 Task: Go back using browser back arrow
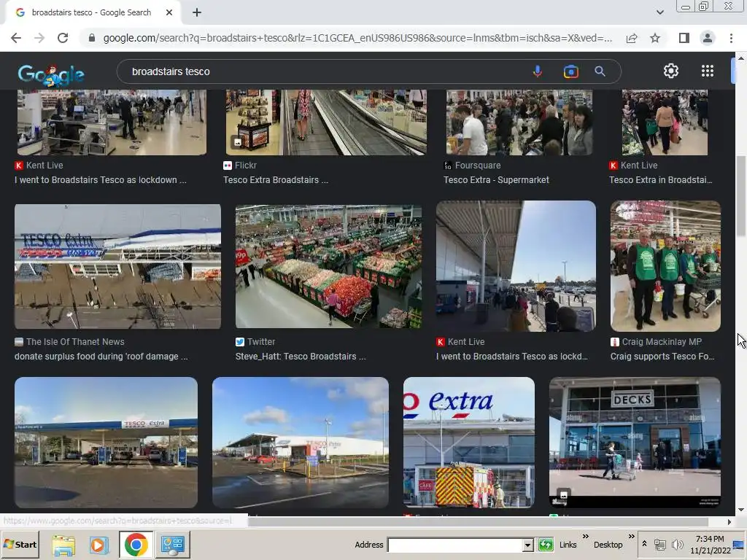point(16,38)
